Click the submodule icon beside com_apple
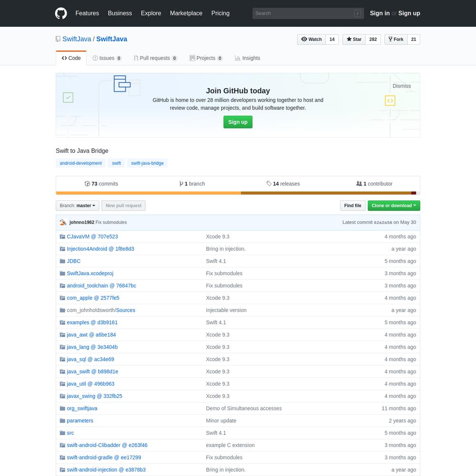Screen dimensions: 476x476 click(62, 298)
